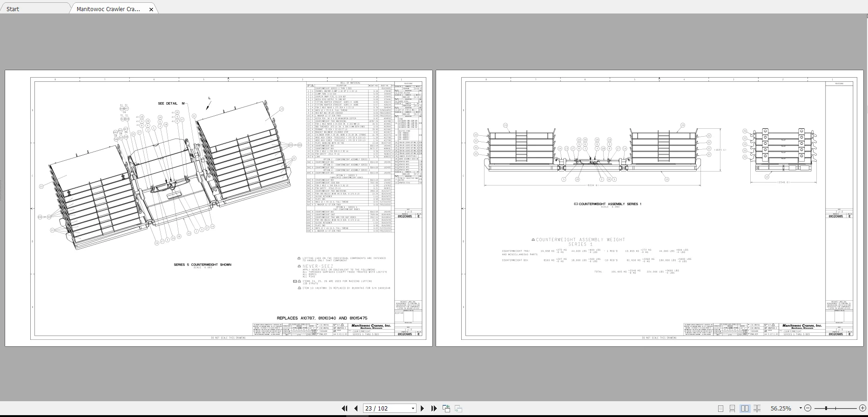868x417 pixels.
Task: Go to the next page
Action: point(422,408)
